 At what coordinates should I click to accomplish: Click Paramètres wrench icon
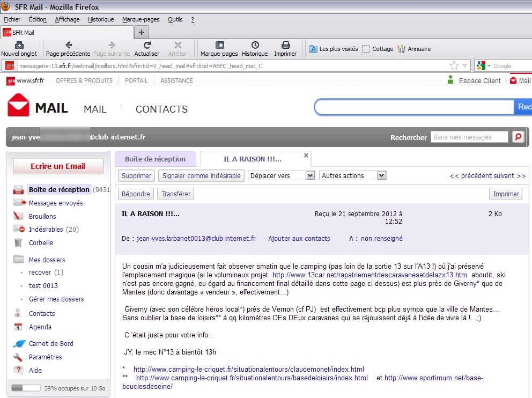click(x=18, y=357)
